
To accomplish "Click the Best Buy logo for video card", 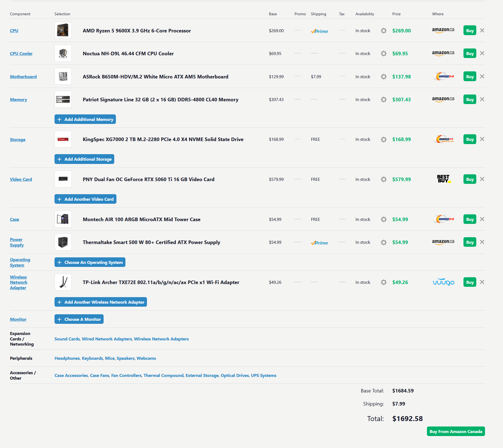I will click(x=444, y=179).
